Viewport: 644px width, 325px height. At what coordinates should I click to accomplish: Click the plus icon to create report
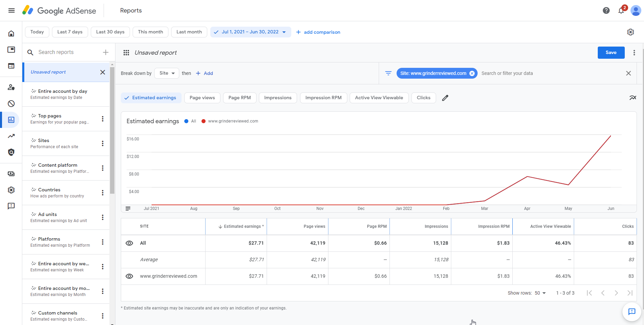106,52
